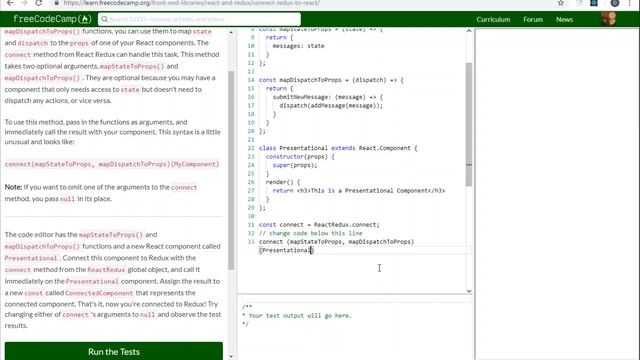This screenshot has height=360, width=640.
Task: Click line number 31 in editor
Action: (x=251, y=224)
